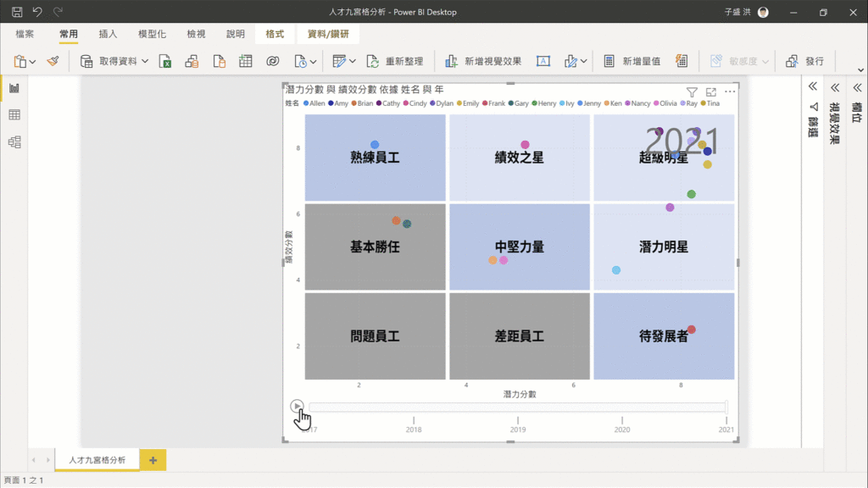
Task: Click the Quick measure icon
Action: coord(682,61)
